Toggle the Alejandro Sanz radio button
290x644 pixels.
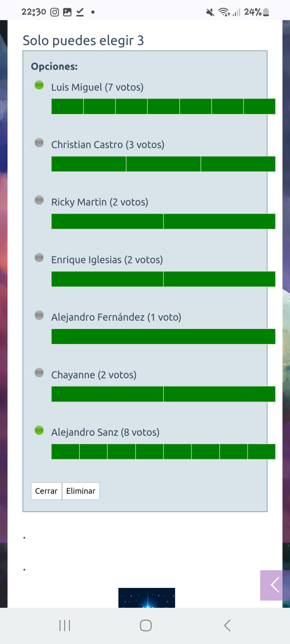tap(39, 430)
